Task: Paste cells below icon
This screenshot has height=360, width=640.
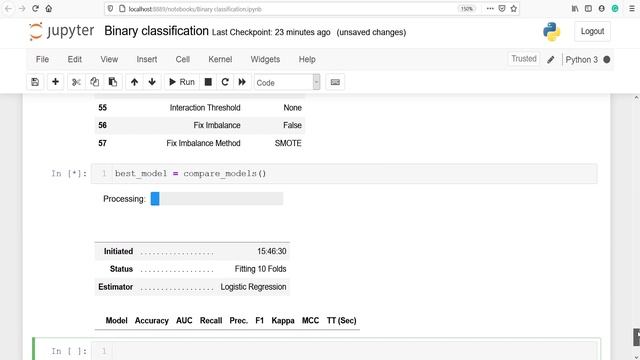Action: 113,82
